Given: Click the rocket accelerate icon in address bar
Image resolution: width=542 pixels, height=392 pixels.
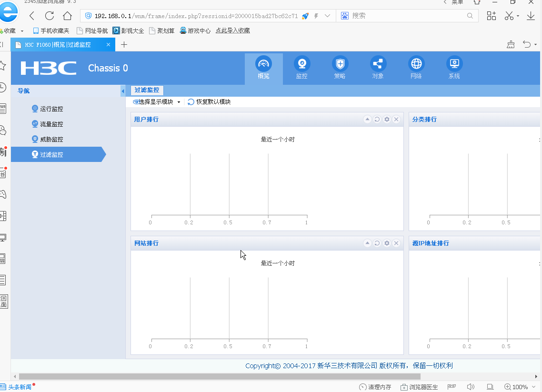Looking at the screenshot, I should (305, 16).
